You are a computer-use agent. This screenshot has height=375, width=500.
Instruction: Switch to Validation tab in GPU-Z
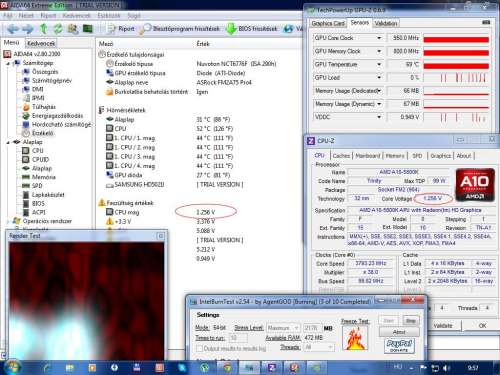pyautogui.click(x=386, y=23)
